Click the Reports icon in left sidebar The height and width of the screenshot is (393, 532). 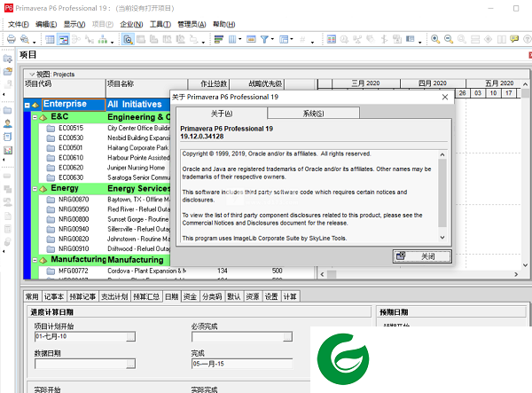tap(7, 137)
